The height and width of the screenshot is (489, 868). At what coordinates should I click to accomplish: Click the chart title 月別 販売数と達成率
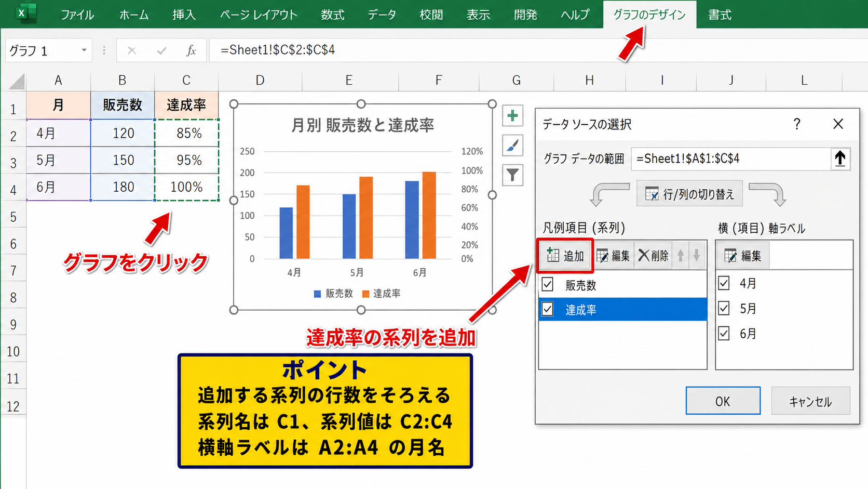coord(362,125)
